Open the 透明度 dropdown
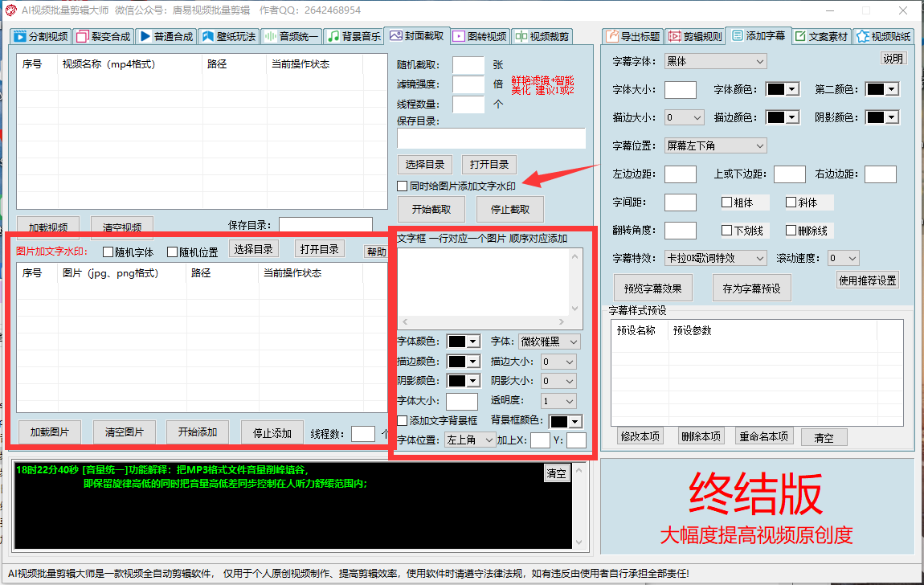The image size is (924, 585). (558, 401)
